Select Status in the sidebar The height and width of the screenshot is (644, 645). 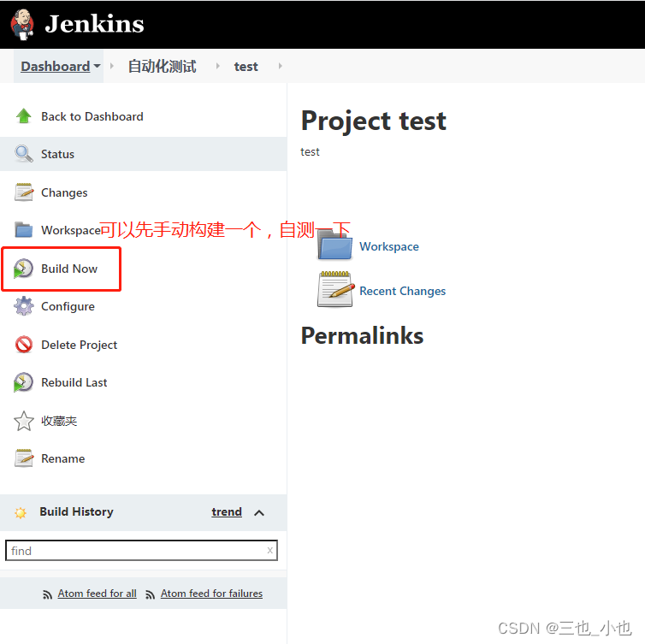(57, 154)
